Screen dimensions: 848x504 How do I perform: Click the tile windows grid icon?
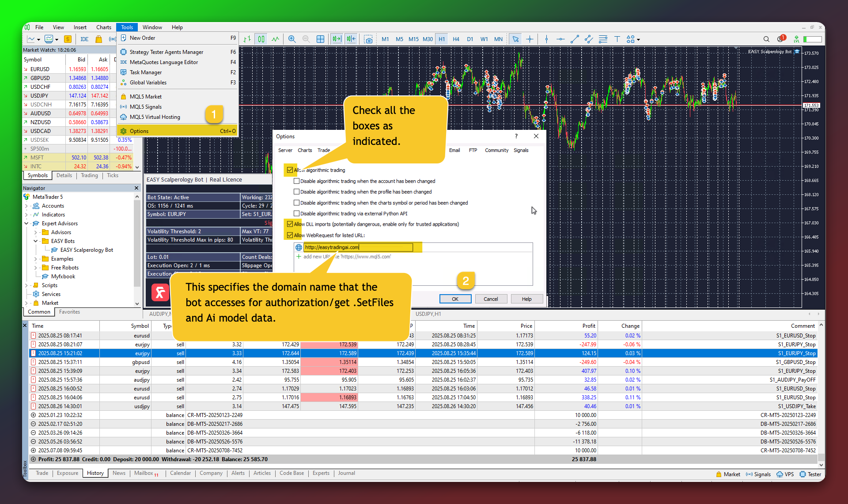click(320, 39)
